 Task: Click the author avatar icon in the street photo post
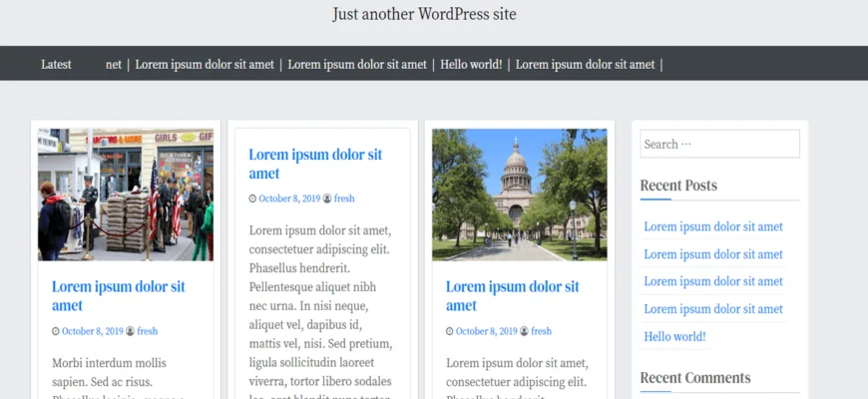click(x=131, y=331)
